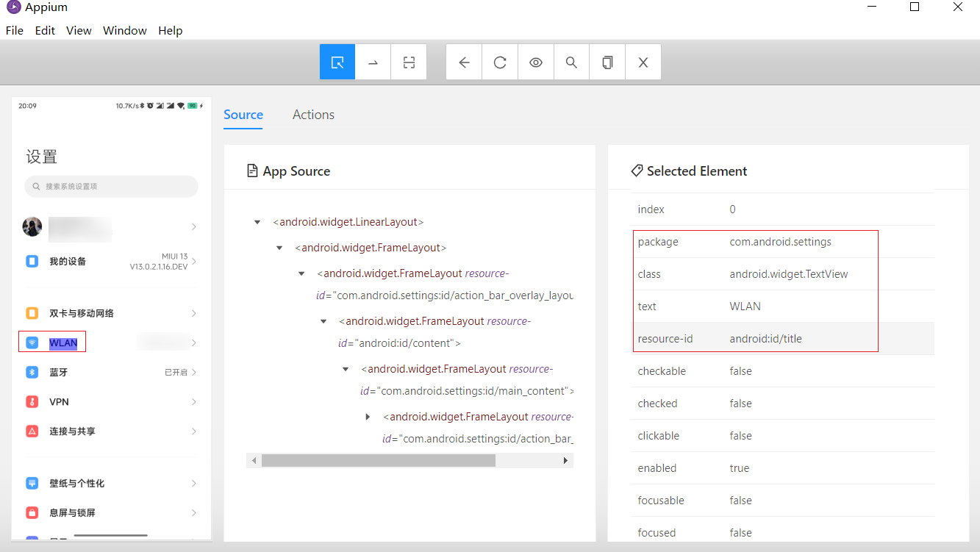980x552 pixels.
Task: Choose the Tap By Coordinates tool
Action: point(409,62)
